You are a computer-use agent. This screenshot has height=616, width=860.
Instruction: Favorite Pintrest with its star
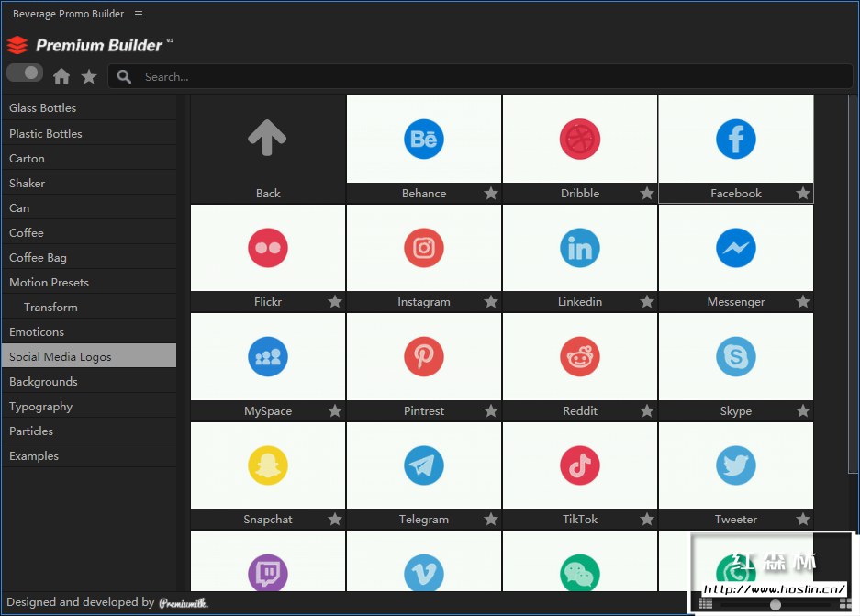pyautogui.click(x=491, y=410)
